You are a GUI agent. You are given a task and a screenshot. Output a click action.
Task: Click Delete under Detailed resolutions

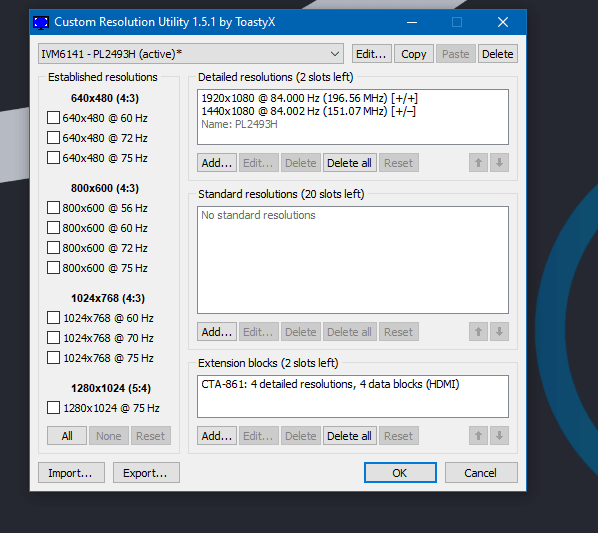pos(301,163)
